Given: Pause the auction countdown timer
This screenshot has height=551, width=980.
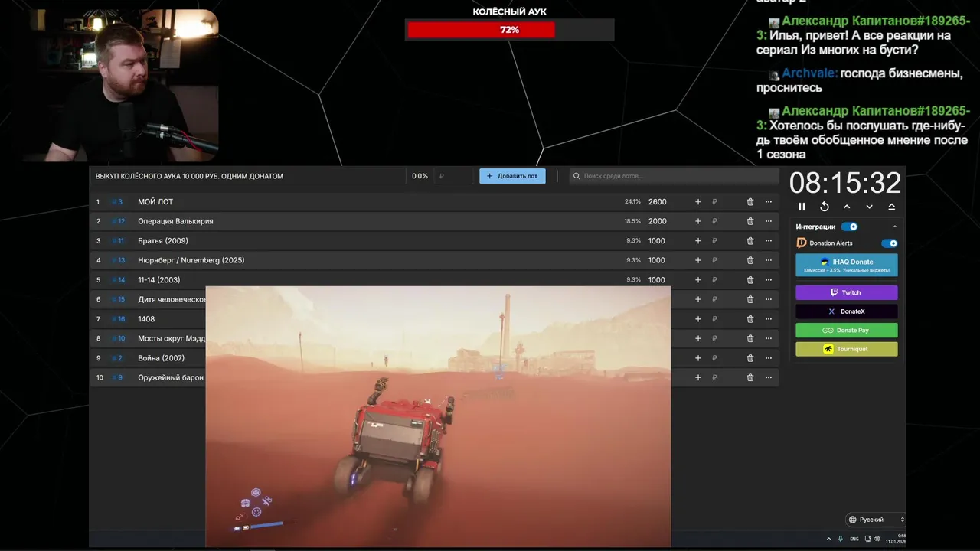Looking at the screenshot, I should [802, 207].
